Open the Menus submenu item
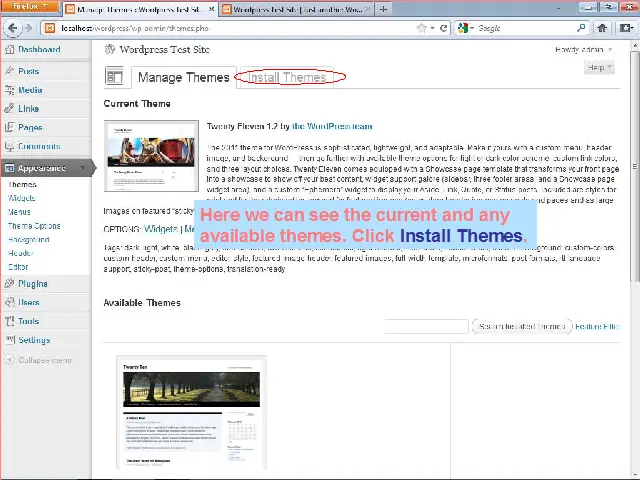The width and height of the screenshot is (640, 480). (19, 212)
